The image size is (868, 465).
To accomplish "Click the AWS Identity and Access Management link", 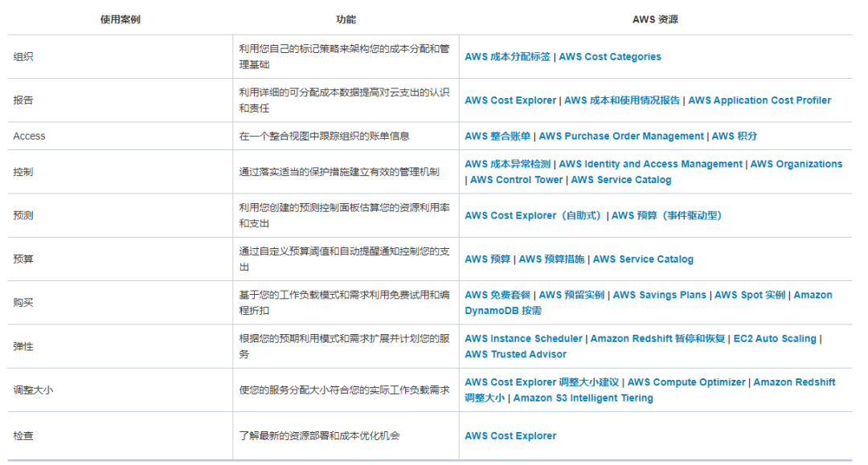I will point(651,164).
